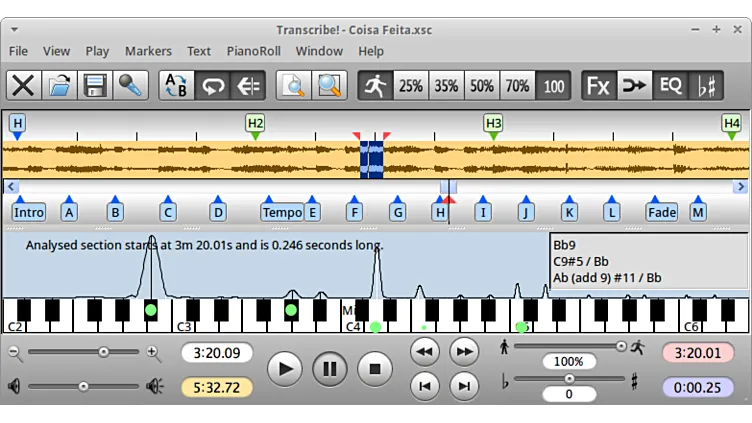Click the Pause button
752x423 pixels.
(329, 369)
